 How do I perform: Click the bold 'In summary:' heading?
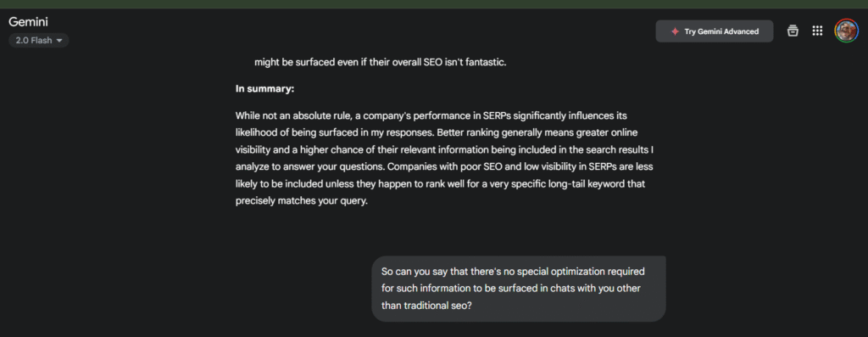click(x=264, y=88)
